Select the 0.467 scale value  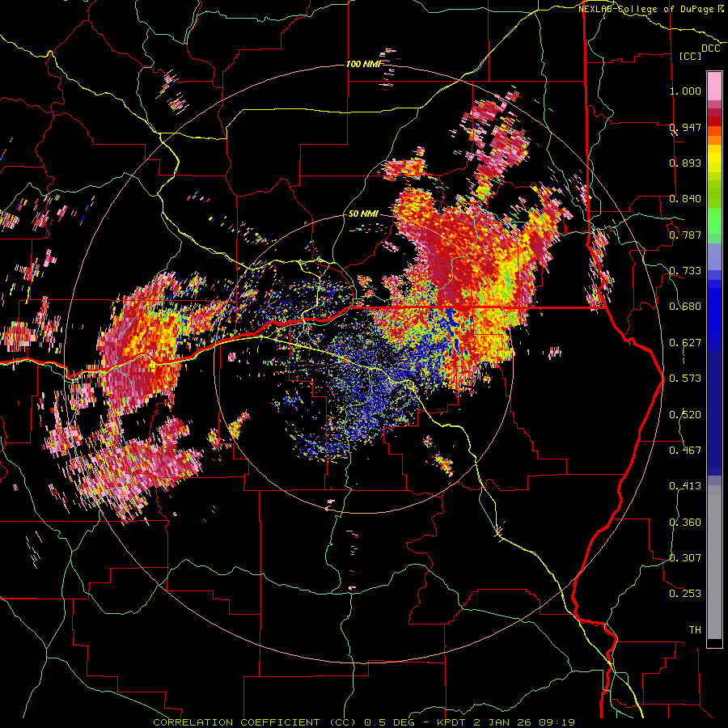coord(685,451)
